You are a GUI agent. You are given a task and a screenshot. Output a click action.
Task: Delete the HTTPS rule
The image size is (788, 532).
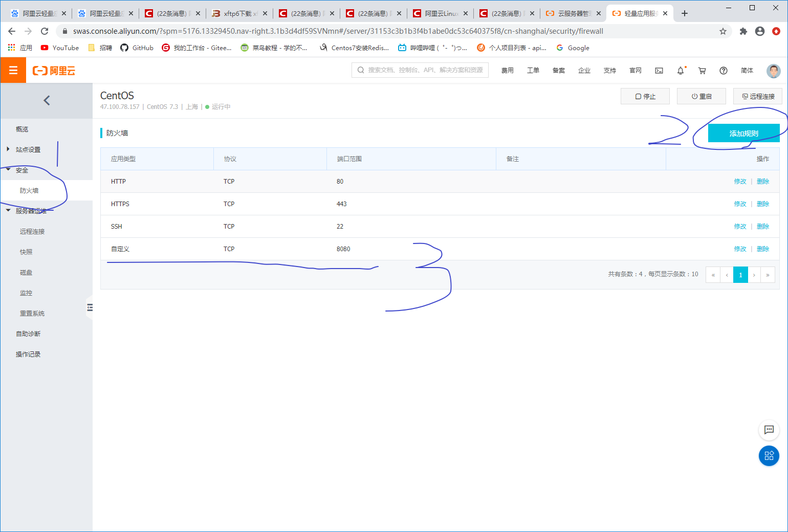[x=763, y=204]
